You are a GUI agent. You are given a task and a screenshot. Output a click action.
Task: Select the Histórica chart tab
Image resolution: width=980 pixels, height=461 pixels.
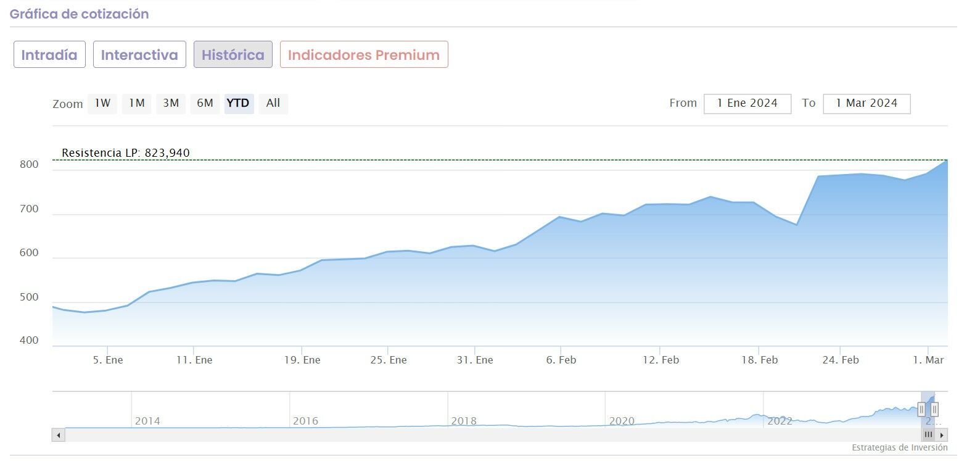(x=233, y=55)
